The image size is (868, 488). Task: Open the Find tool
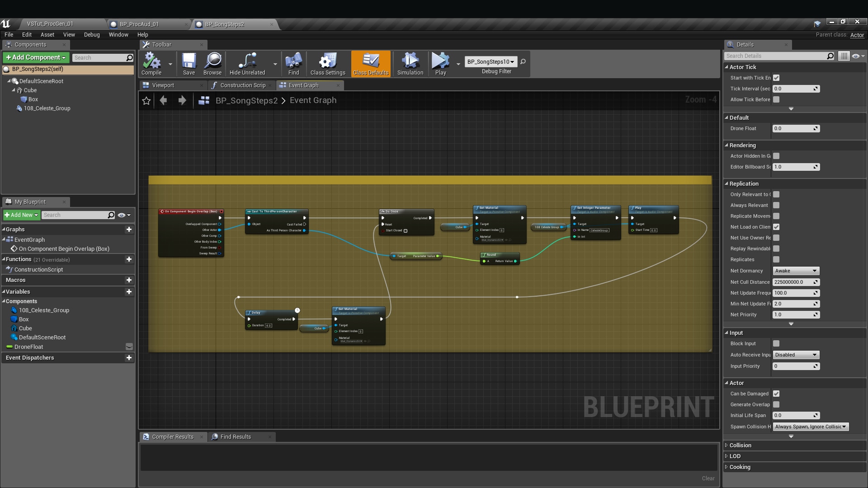click(x=293, y=63)
